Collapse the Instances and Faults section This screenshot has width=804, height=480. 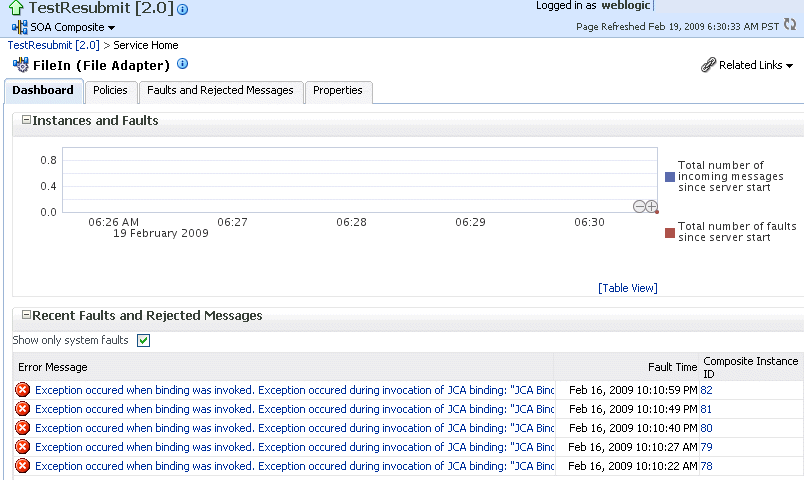tap(26, 120)
